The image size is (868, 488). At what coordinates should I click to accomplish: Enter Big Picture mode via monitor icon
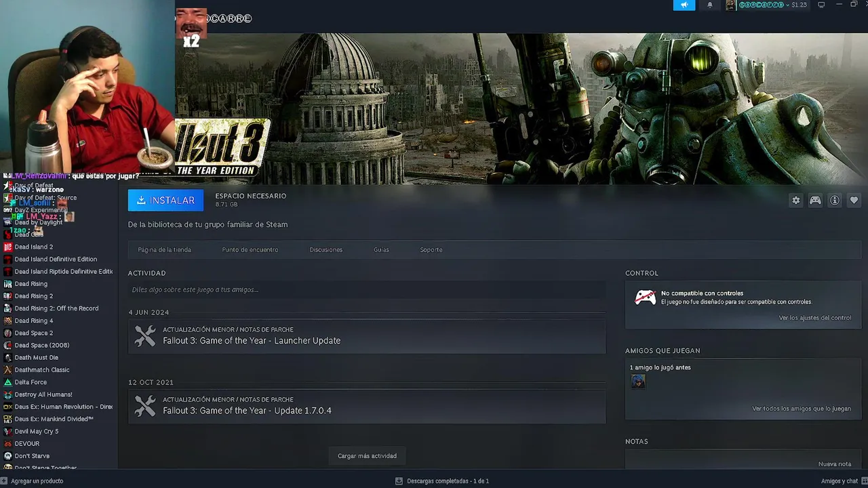pos(821,5)
